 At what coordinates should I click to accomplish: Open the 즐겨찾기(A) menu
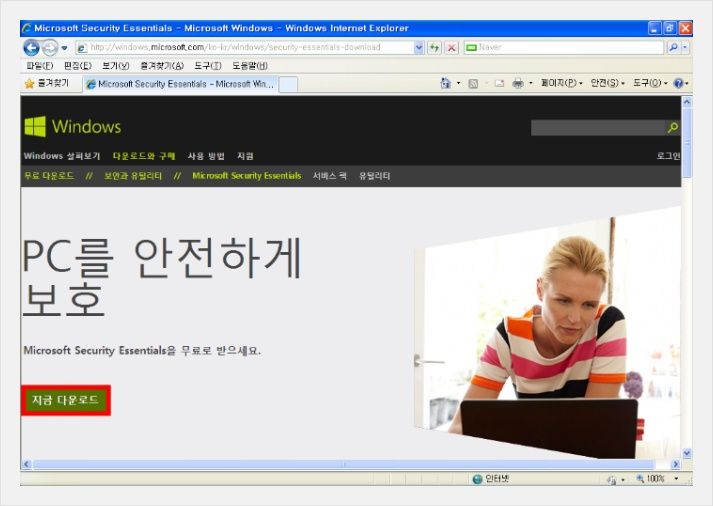(162, 66)
